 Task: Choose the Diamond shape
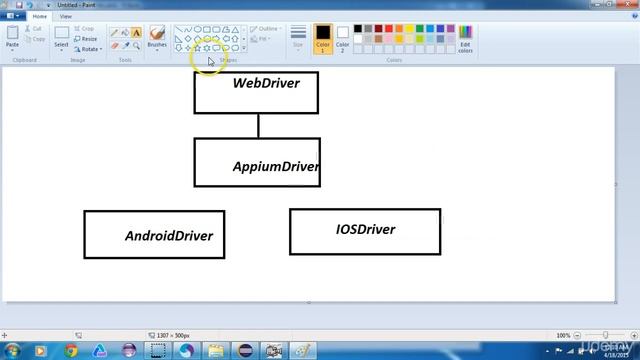point(188,39)
